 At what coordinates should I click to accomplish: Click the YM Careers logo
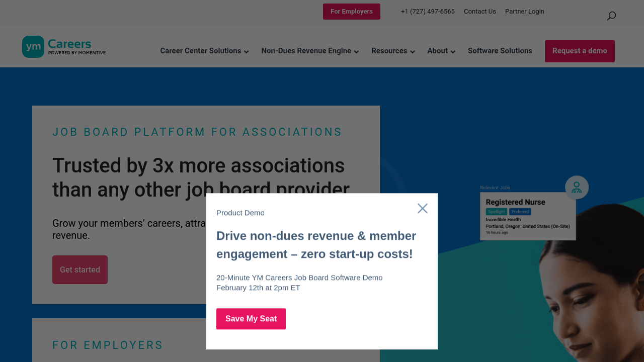(64, 47)
